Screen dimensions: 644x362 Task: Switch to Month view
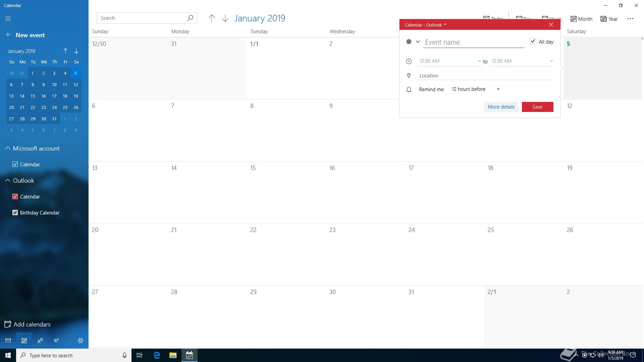click(x=581, y=19)
